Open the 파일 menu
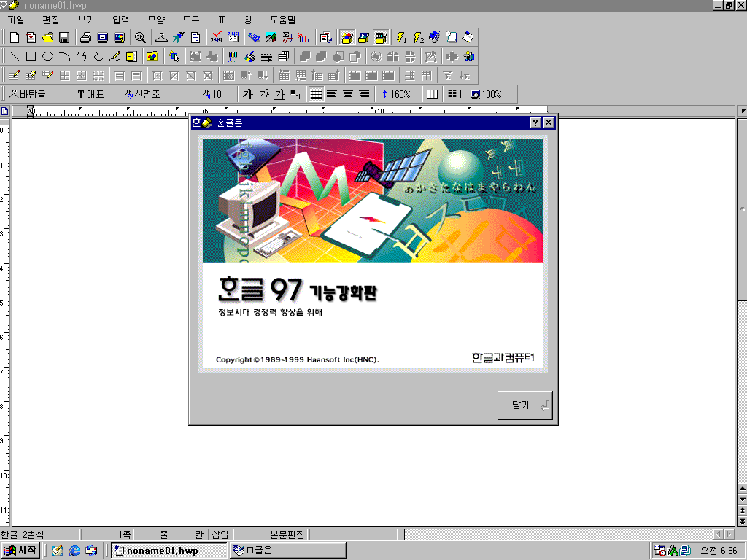747x560 pixels. (x=16, y=20)
